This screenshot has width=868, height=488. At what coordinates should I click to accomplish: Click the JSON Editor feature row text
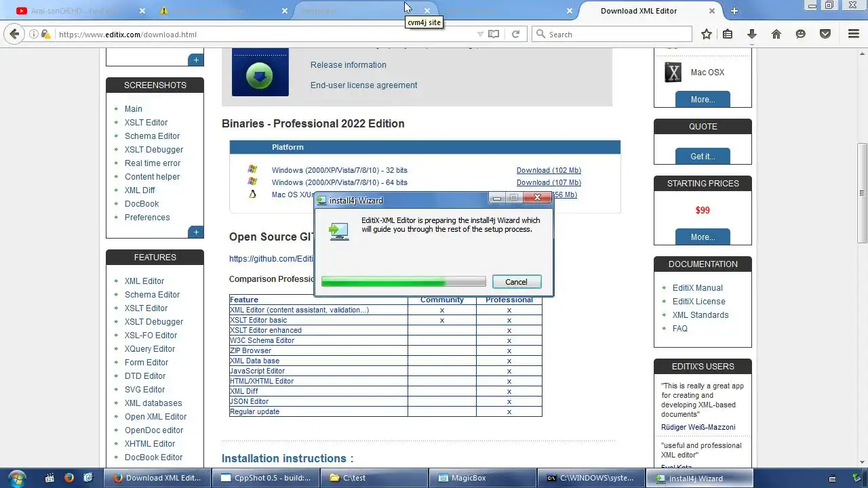click(249, 401)
